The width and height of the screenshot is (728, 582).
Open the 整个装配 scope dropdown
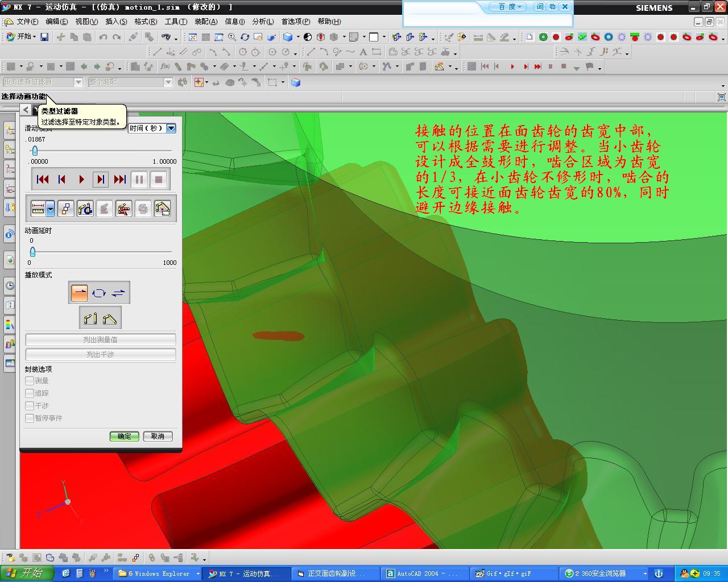point(168,82)
